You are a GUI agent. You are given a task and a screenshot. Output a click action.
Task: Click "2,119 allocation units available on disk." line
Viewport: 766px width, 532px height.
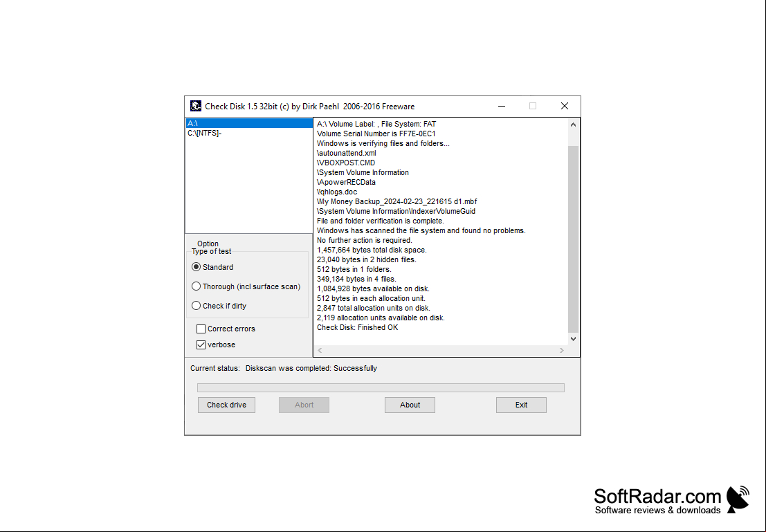coord(381,318)
